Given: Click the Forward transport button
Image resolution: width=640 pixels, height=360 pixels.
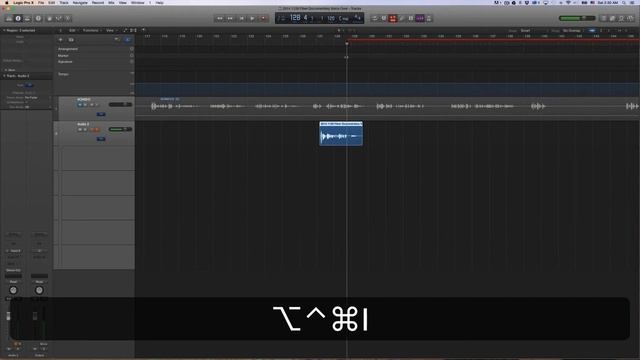Looking at the screenshot, I should point(231,18).
